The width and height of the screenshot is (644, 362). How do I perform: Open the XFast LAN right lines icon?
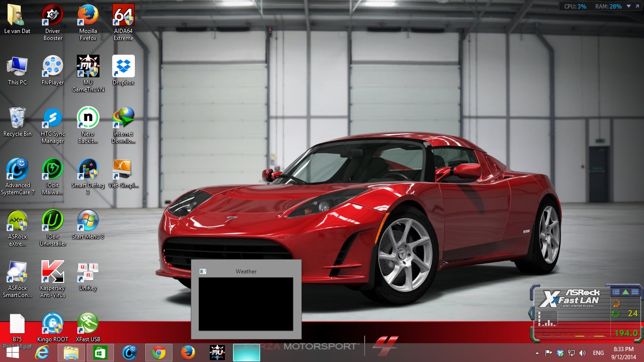click(635, 292)
